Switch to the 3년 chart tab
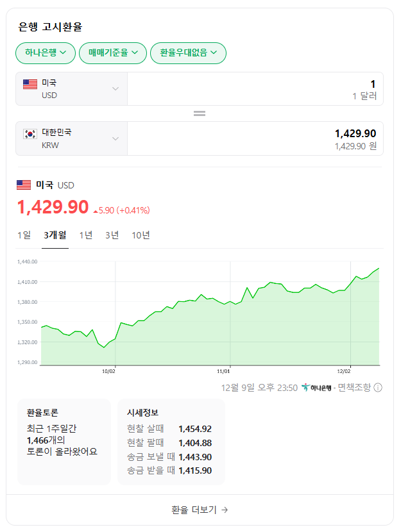The width and height of the screenshot is (401, 532). [x=112, y=235]
